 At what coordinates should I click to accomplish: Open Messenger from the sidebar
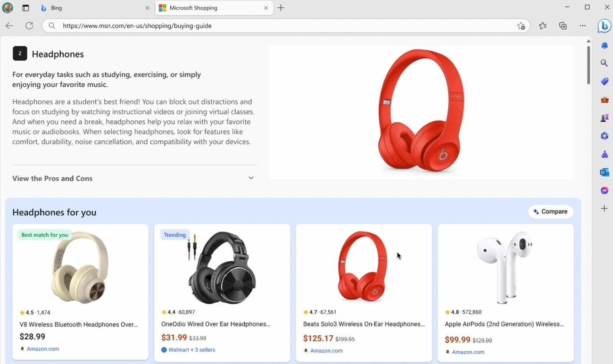[x=604, y=190]
